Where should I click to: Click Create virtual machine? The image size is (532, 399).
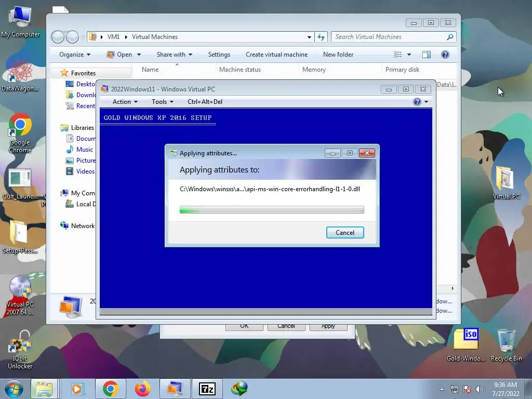[276, 55]
